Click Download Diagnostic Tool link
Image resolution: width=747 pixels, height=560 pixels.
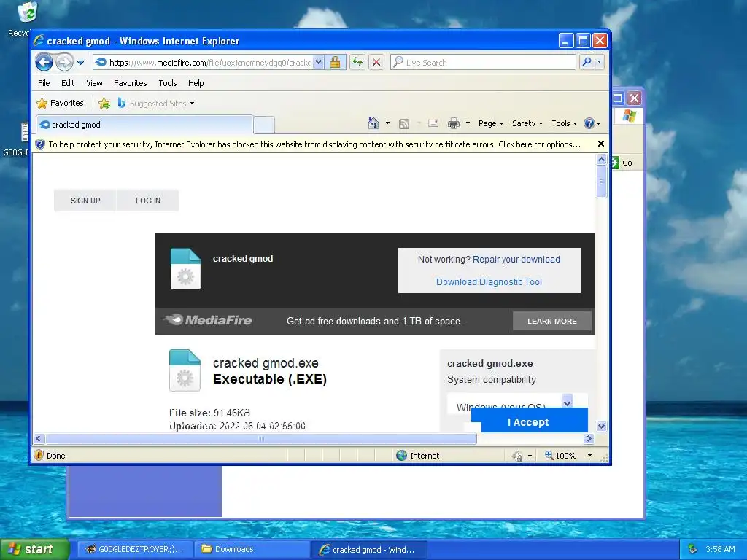(x=489, y=282)
